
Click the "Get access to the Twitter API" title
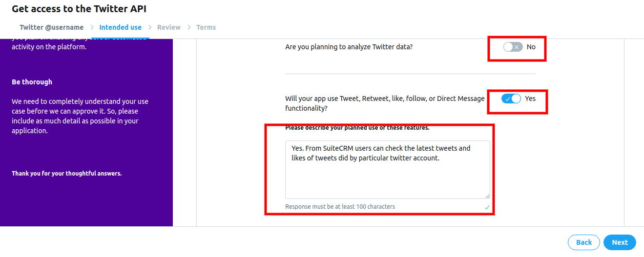pos(79,9)
